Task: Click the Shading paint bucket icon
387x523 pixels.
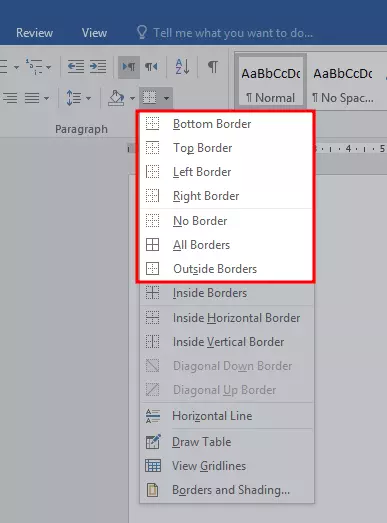Action: [x=116, y=98]
